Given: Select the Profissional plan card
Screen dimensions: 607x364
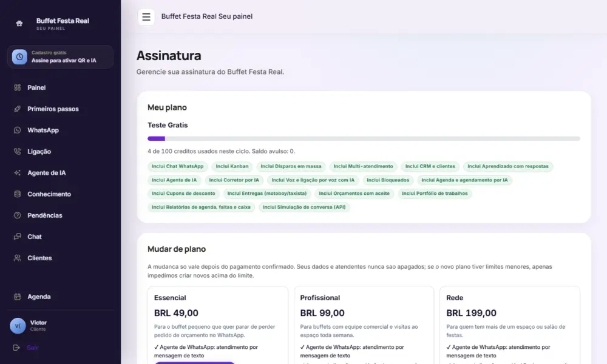Looking at the screenshot, I should 364,325.
